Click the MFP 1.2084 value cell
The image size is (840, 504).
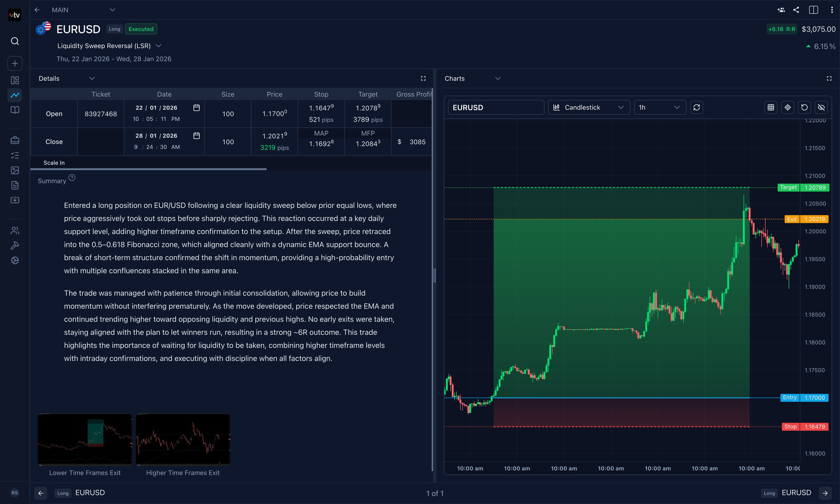pos(368,144)
